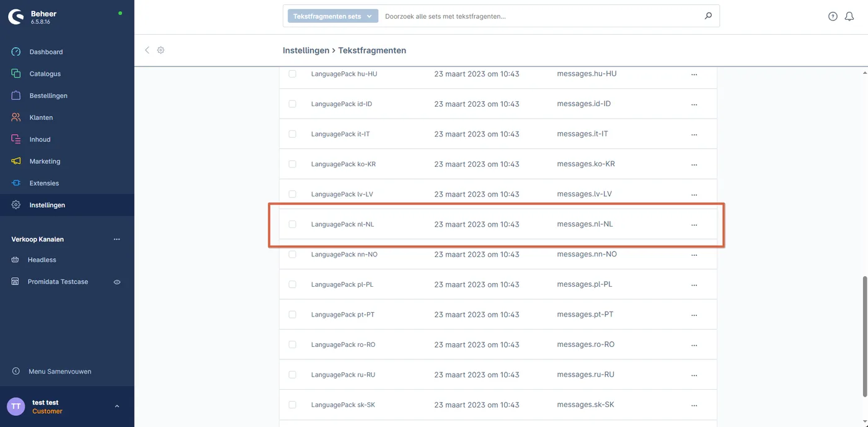Click messages.sk-SK base file cell
Viewport: 868px width, 427px height.
pyautogui.click(x=585, y=405)
